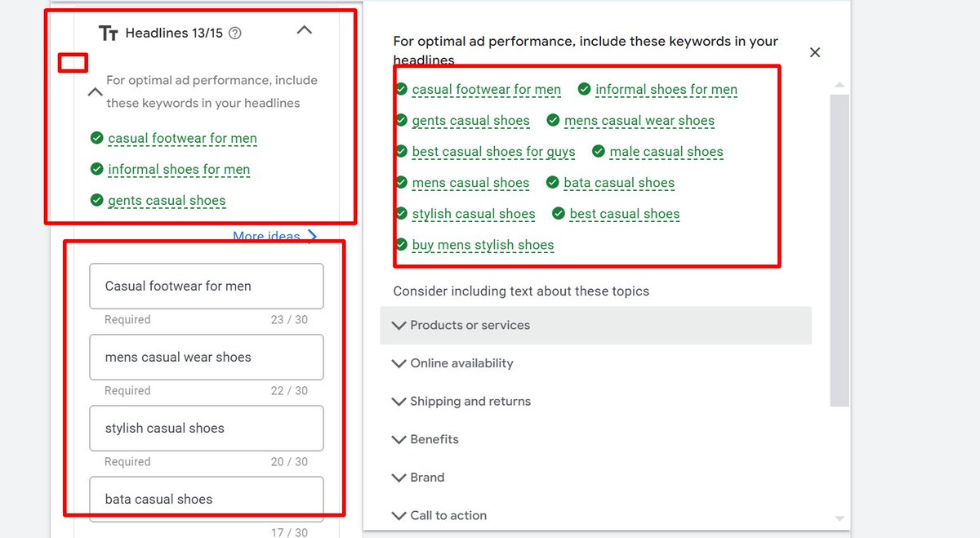
Task: Click 'male casual shoes' keyword suggestion
Action: (666, 151)
